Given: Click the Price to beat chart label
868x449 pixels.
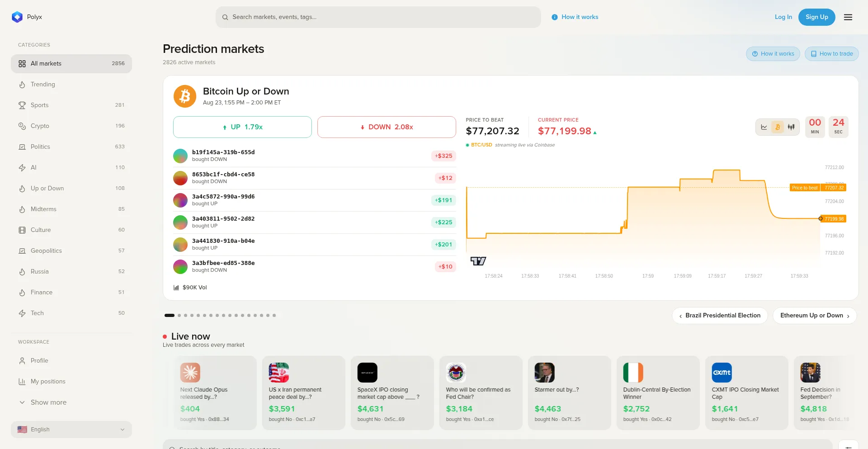Looking at the screenshot, I should pos(805,188).
